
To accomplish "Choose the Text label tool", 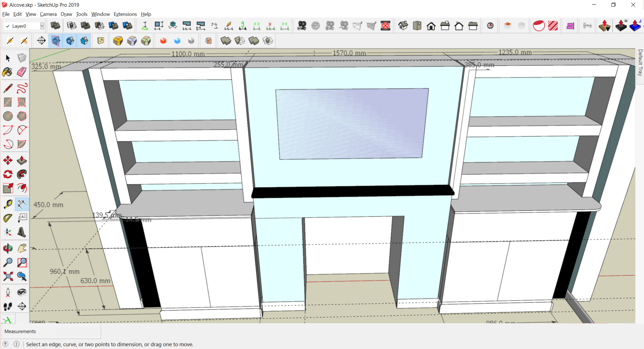I will [x=22, y=218].
